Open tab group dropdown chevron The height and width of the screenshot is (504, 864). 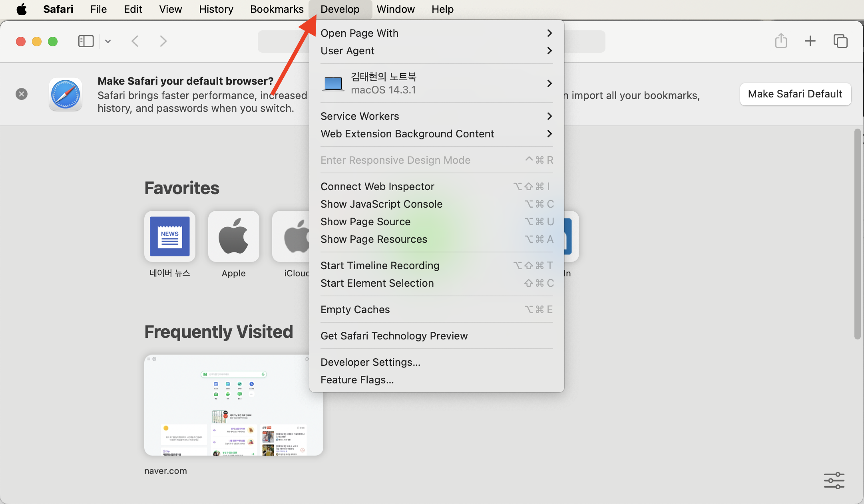pyautogui.click(x=108, y=41)
